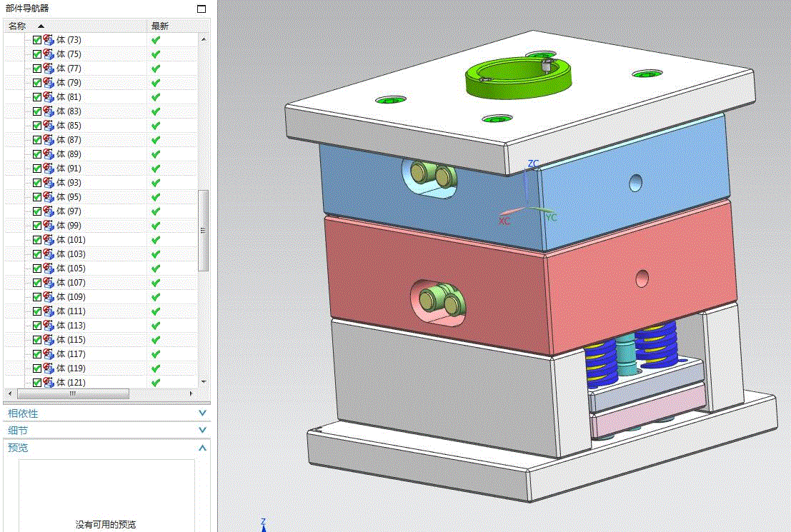The height and width of the screenshot is (532, 791).
Task: Click the body icon of 体 (117)
Action: [49, 354]
